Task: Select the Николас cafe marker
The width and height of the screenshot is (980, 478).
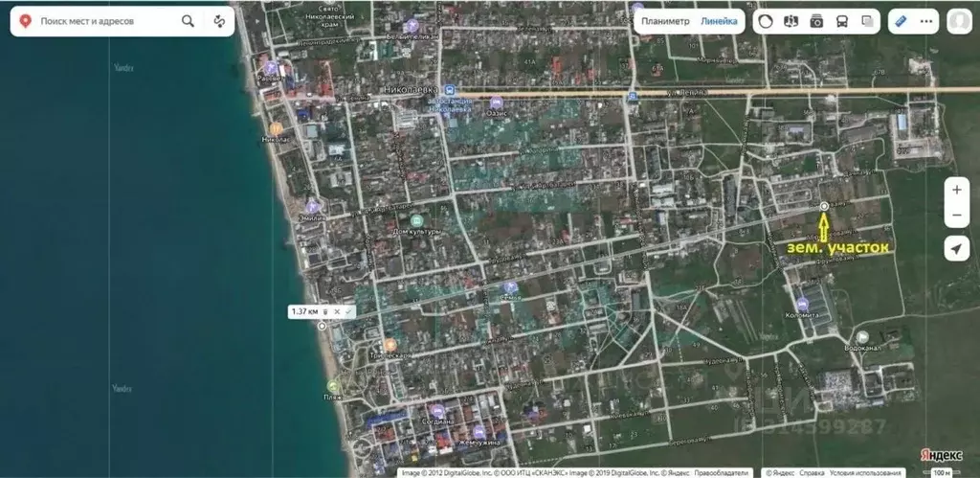Action: pos(276,128)
